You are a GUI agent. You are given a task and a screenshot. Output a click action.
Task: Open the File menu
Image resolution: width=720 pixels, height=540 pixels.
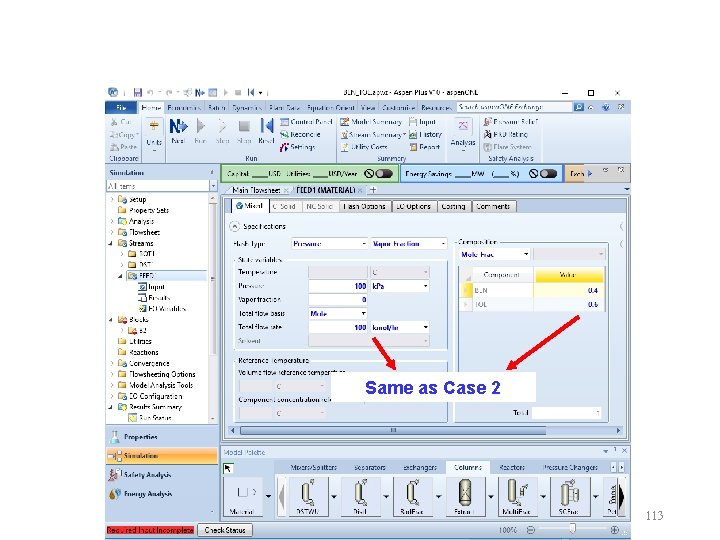pos(121,107)
